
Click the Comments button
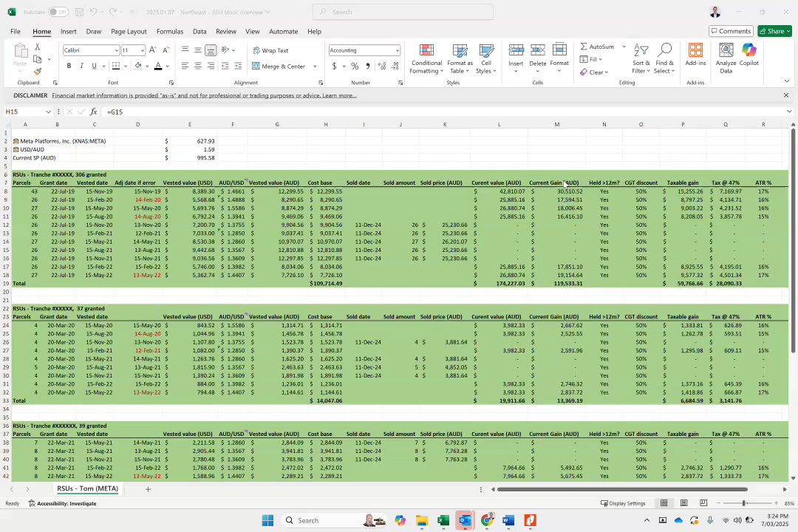(x=731, y=31)
